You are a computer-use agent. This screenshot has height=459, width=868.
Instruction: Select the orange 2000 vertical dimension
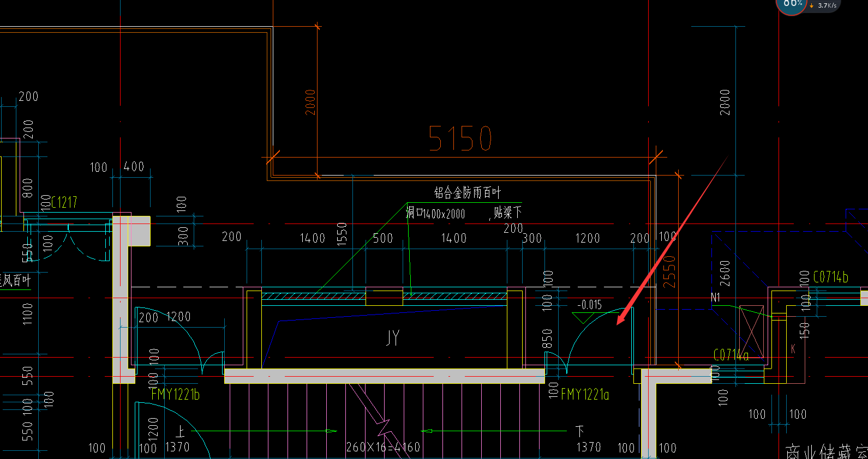tap(310, 102)
